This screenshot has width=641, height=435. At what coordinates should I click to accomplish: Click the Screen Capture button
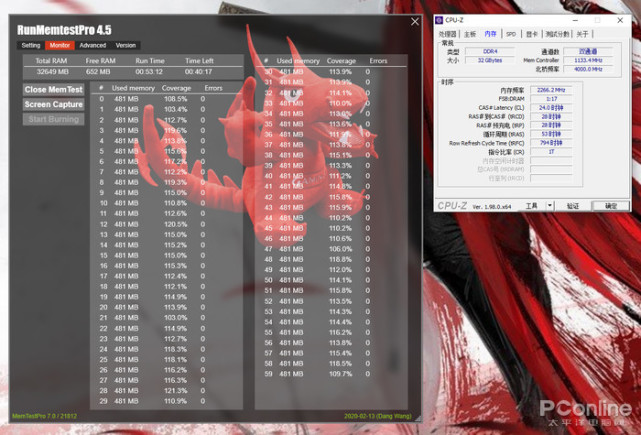click(54, 104)
